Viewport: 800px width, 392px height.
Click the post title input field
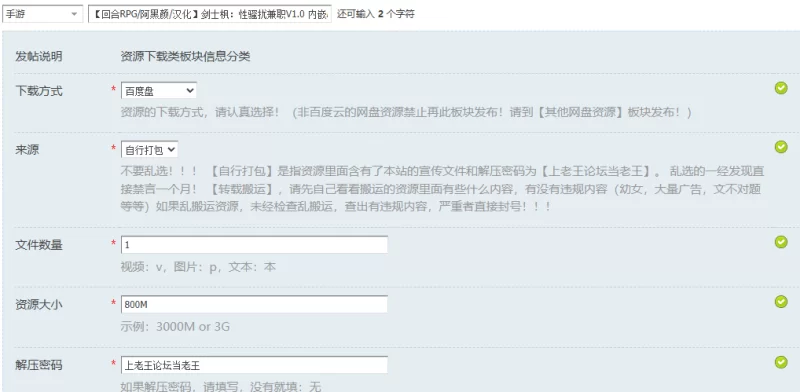pos(210,14)
